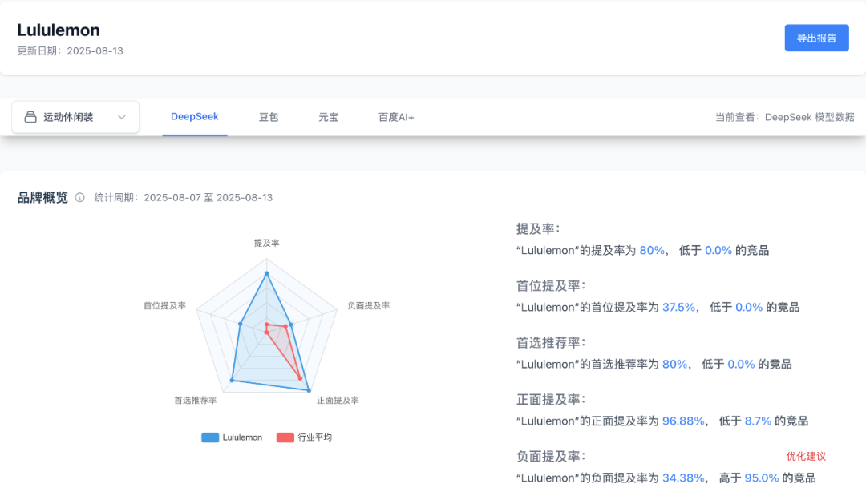Click the 34.38% negative mention value
The image size is (866, 504).
[x=683, y=478]
